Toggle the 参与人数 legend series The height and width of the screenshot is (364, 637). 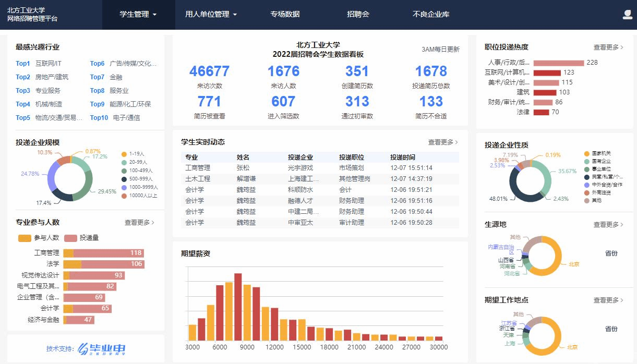pos(25,238)
